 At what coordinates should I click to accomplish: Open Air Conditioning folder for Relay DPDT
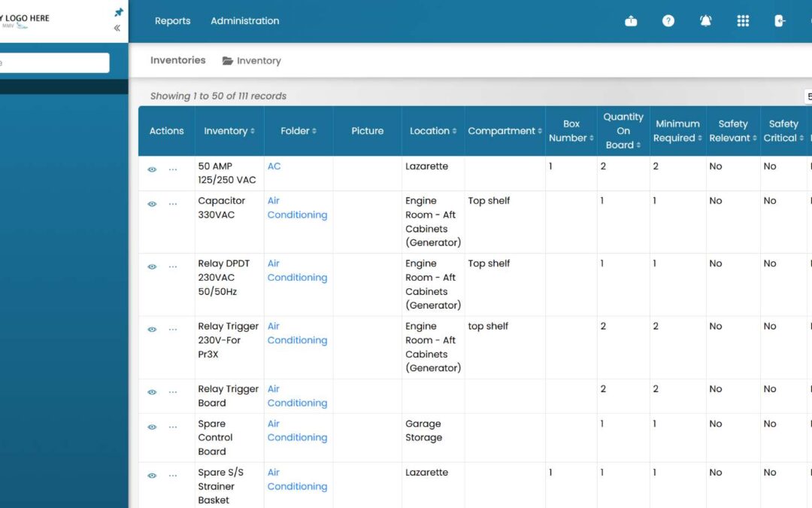click(x=297, y=270)
